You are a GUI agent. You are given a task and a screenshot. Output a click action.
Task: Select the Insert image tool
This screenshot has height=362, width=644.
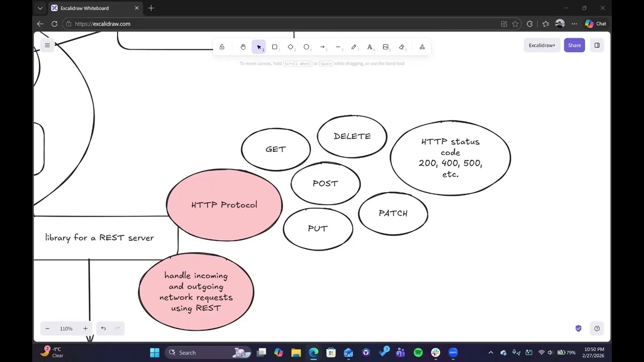point(385,47)
